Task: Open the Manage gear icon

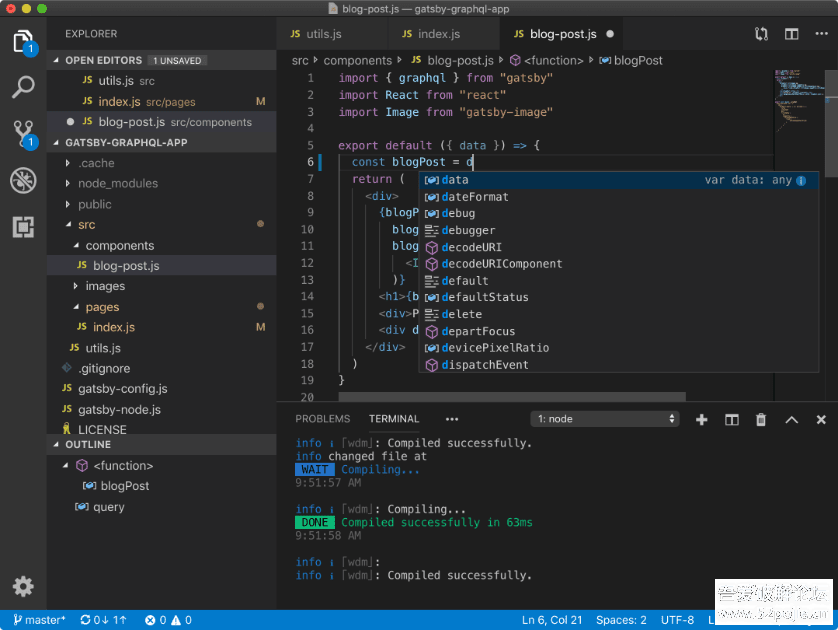Action: pyautogui.click(x=23, y=586)
